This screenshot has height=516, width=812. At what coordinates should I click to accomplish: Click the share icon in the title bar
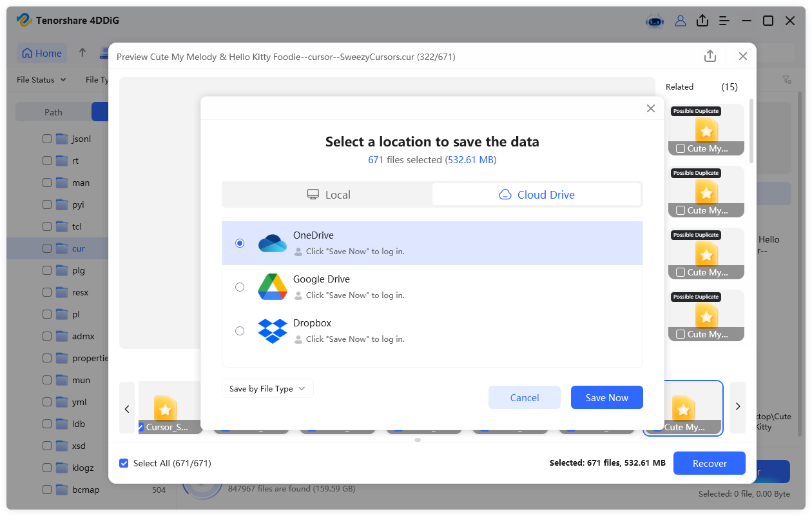pos(702,21)
